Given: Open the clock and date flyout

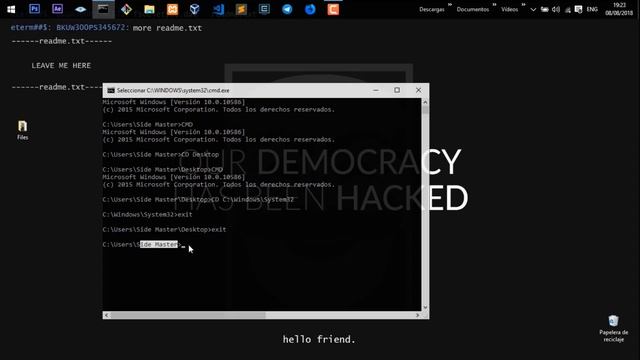Looking at the screenshot, I should (619, 9).
